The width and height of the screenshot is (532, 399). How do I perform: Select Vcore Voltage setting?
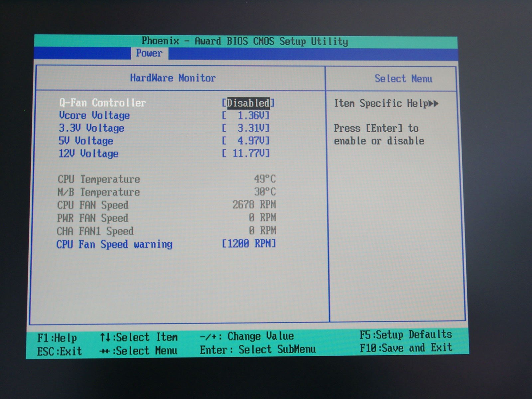pos(94,115)
